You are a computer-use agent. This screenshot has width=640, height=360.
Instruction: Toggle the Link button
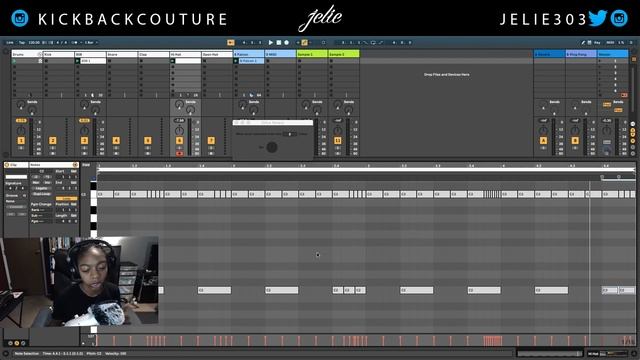pos(10,42)
